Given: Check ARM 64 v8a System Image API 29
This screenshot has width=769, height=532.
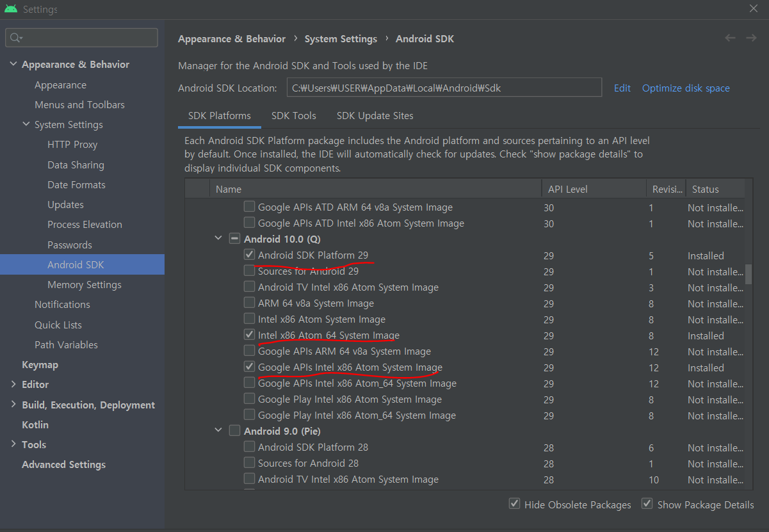Looking at the screenshot, I should (x=249, y=303).
